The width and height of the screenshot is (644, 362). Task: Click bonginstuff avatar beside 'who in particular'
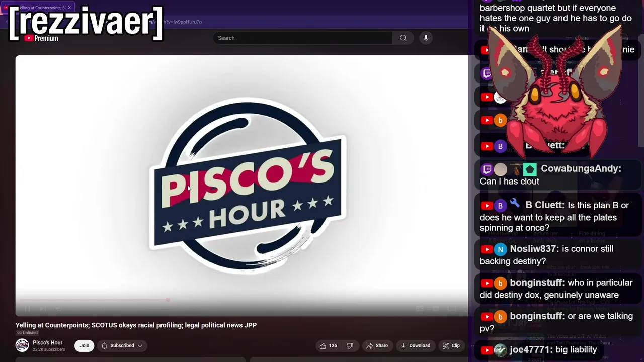click(x=500, y=283)
